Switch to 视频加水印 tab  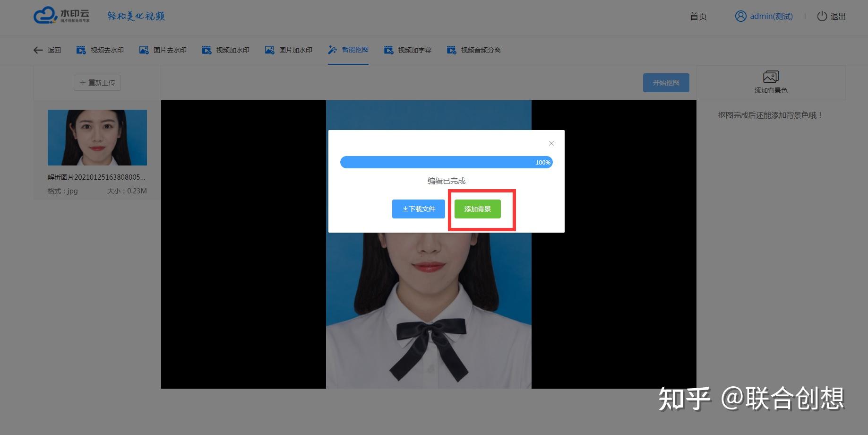[226, 50]
